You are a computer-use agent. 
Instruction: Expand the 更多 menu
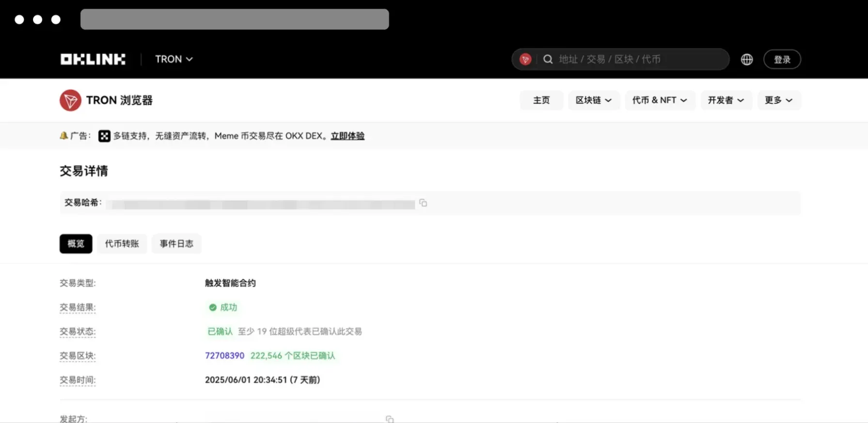pos(779,100)
